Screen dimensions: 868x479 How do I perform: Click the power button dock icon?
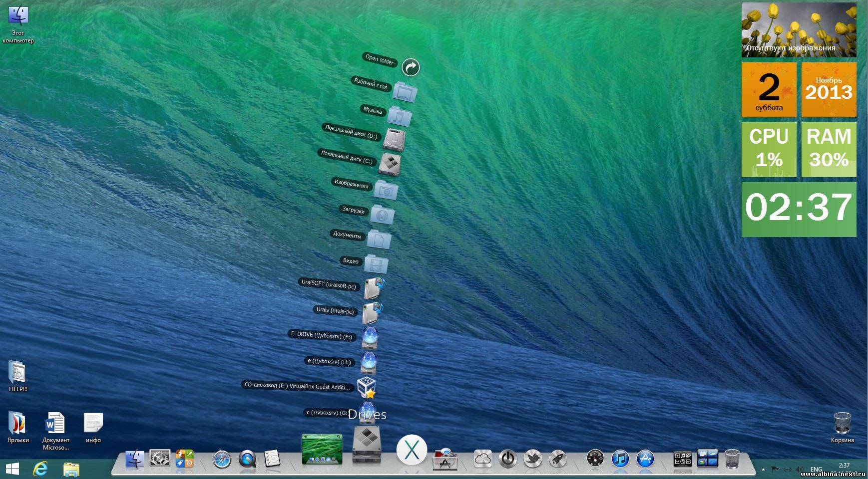pyautogui.click(x=508, y=459)
